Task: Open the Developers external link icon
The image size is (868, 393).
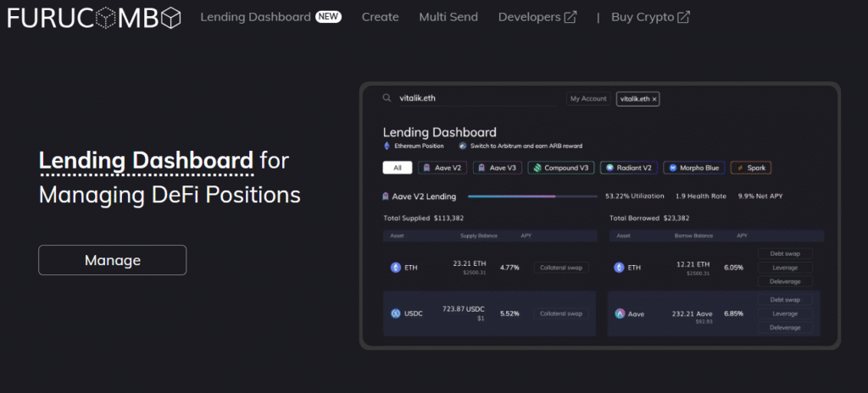Action: coord(570,17)
